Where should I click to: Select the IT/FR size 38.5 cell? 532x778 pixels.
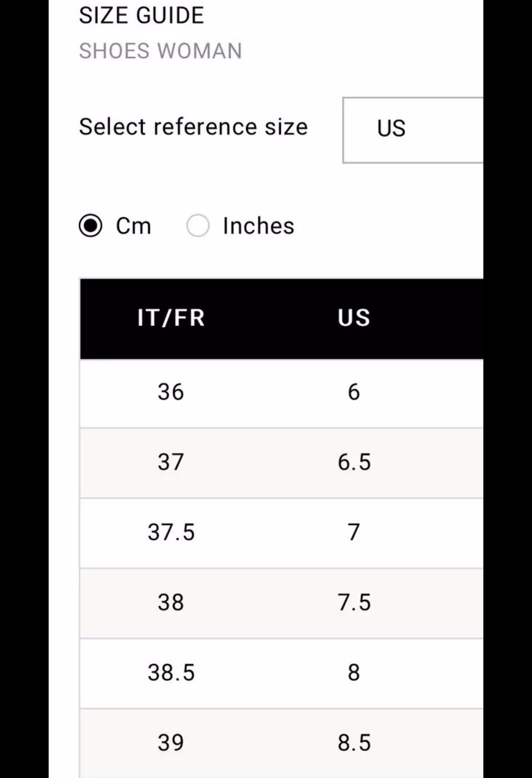171,673
